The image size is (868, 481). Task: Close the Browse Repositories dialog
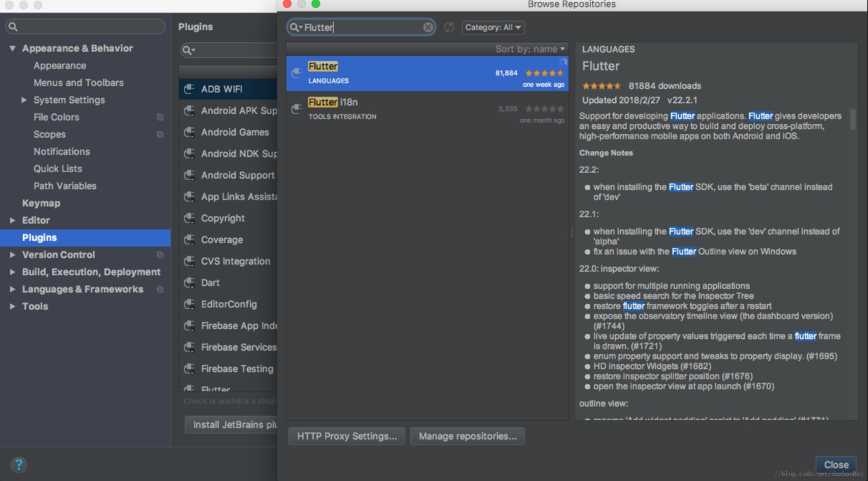[836, 465]
